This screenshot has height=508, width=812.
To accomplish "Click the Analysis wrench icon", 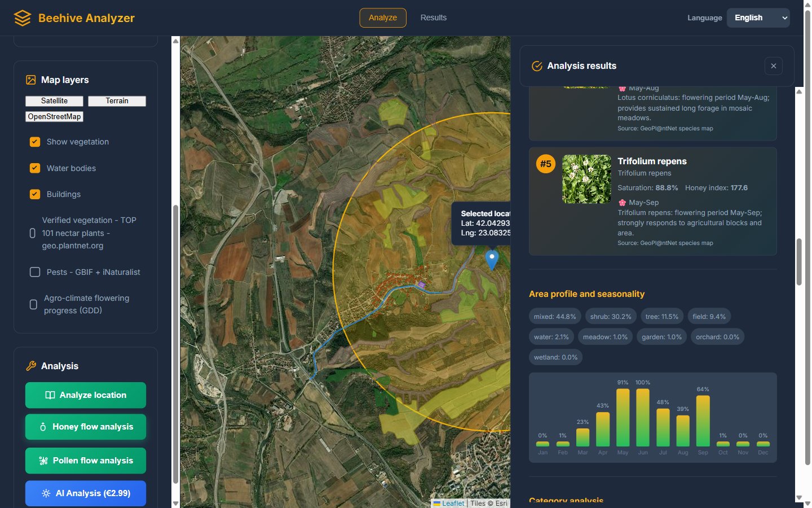I will coord(31,366).
